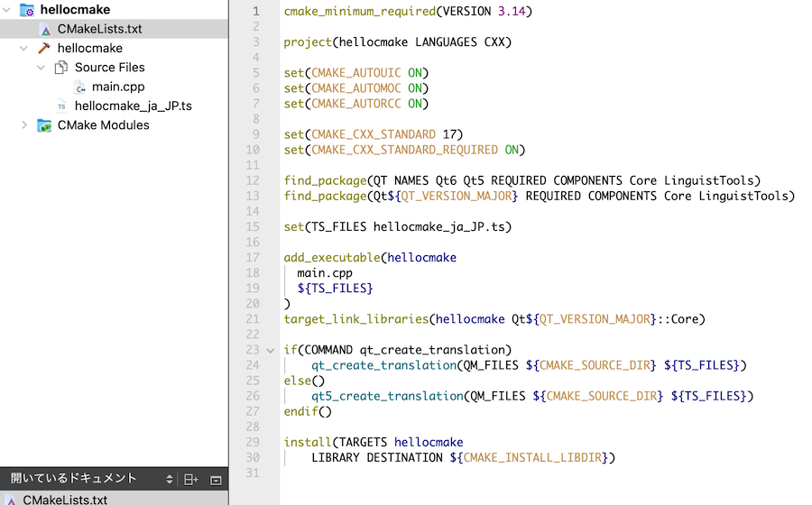Collapse the top-level hellocmake project
Image resolution: width=812 pixels, height=505 pixels.
[x=7, y=10]
